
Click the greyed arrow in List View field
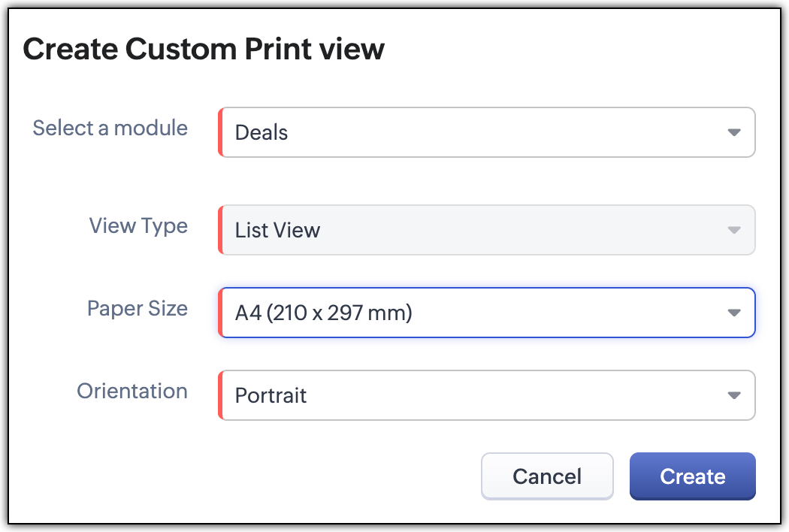[734, 230]
